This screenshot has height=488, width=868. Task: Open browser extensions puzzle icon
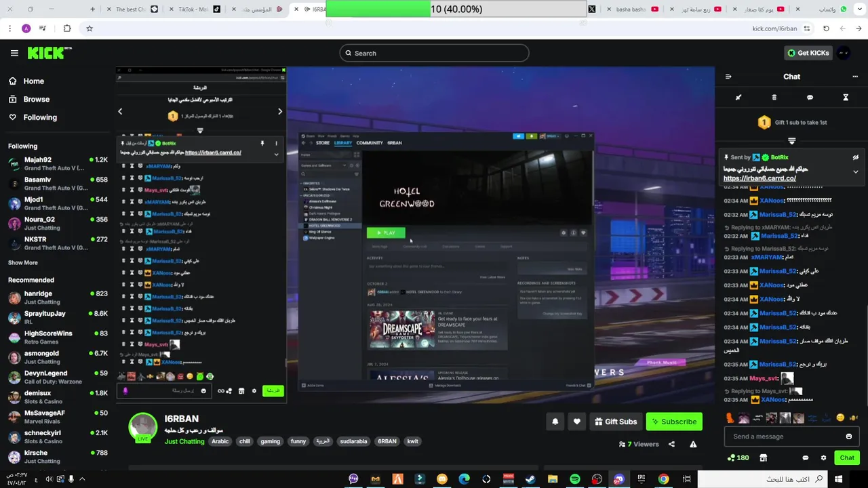click(x=66, y=28)
